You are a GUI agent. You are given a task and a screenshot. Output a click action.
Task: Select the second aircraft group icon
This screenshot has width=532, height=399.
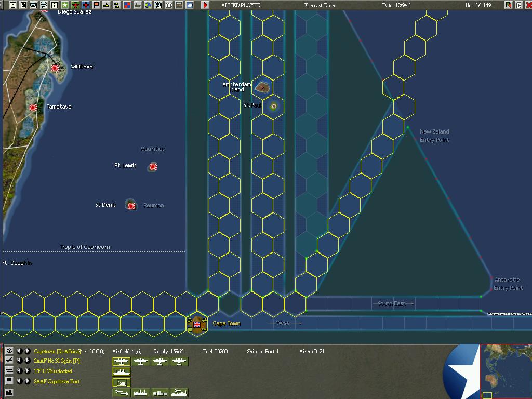coord(141,362)
